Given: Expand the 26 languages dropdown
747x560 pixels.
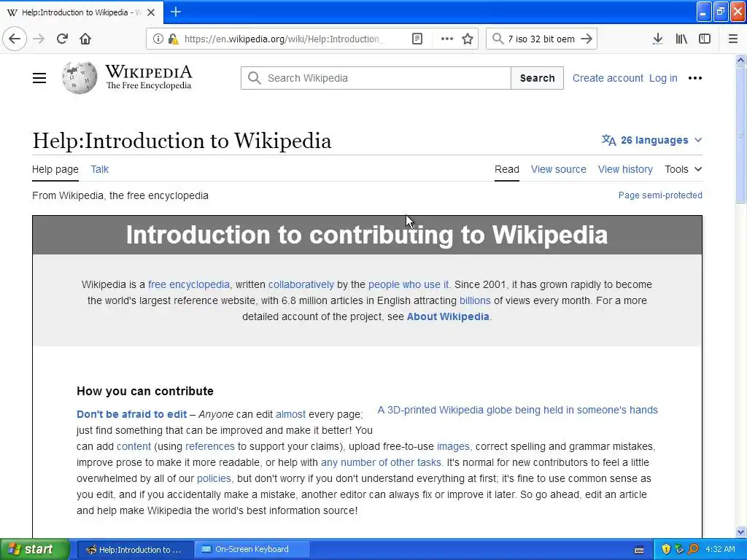Looking at the screenshot, I should [651, 140].
